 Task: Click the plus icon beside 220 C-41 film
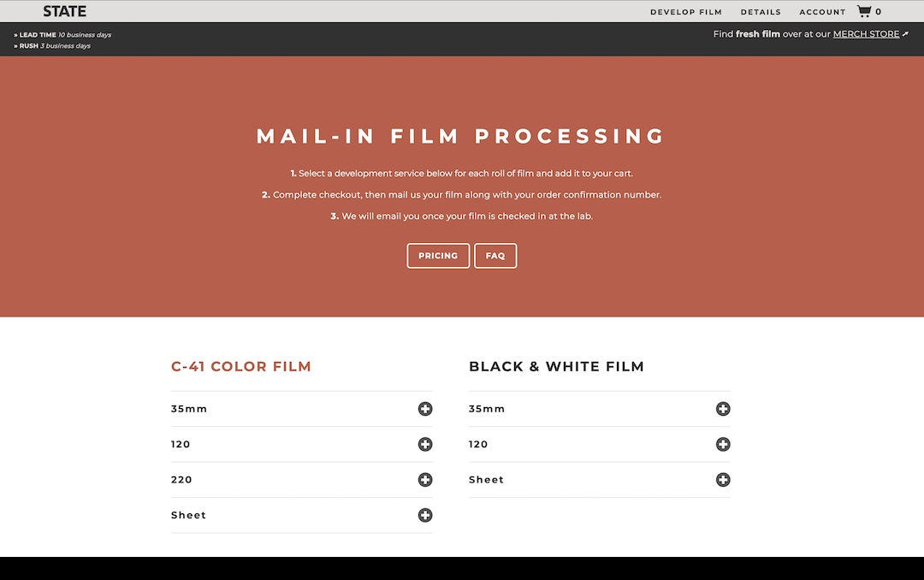click(425, 479)
